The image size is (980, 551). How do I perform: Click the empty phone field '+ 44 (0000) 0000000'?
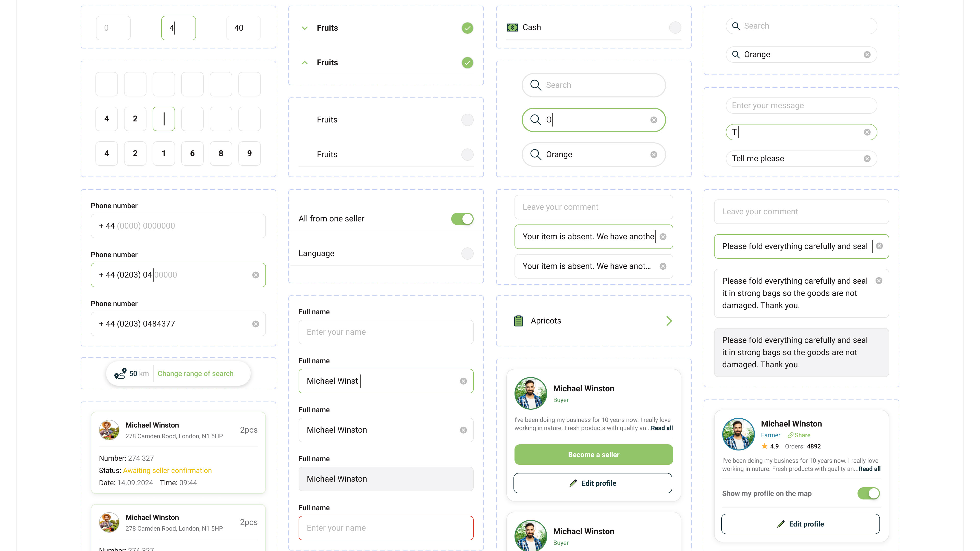click(x=178, y=226)
